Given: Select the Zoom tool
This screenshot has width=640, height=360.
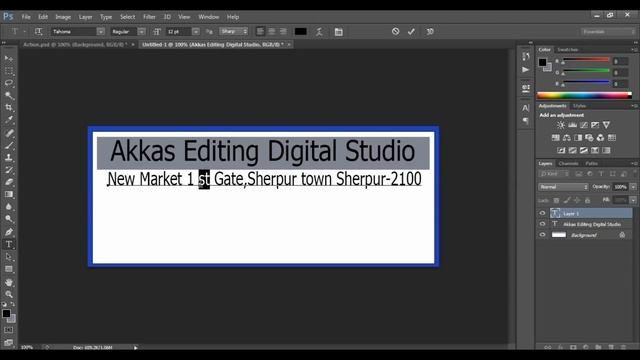Looking at the screenshot, I should point(9,294).
